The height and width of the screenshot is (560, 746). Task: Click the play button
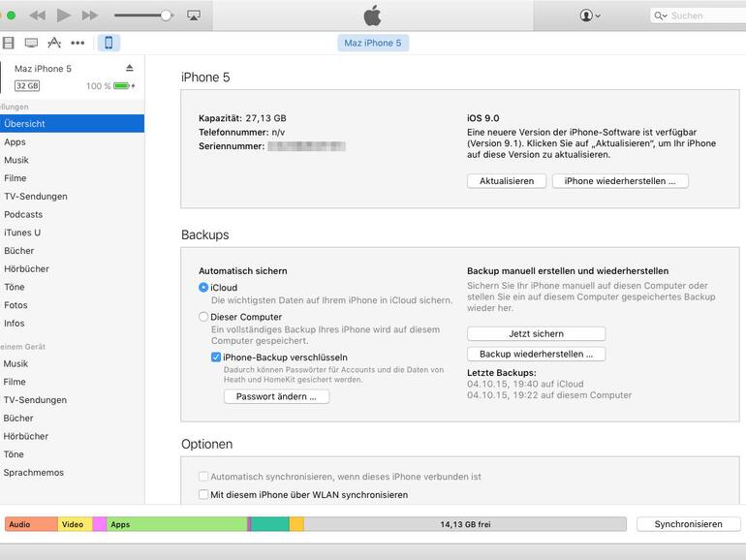(64, 16)
